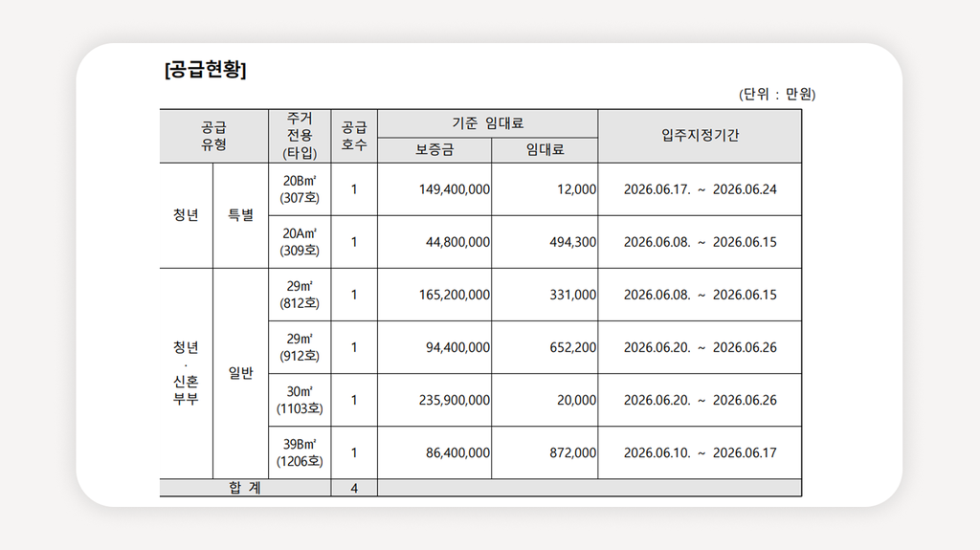The height and width of the screenshot is (550, 980).
Task: Click supply count 1 in 1206호 row
Action: (x=354, y=452)
